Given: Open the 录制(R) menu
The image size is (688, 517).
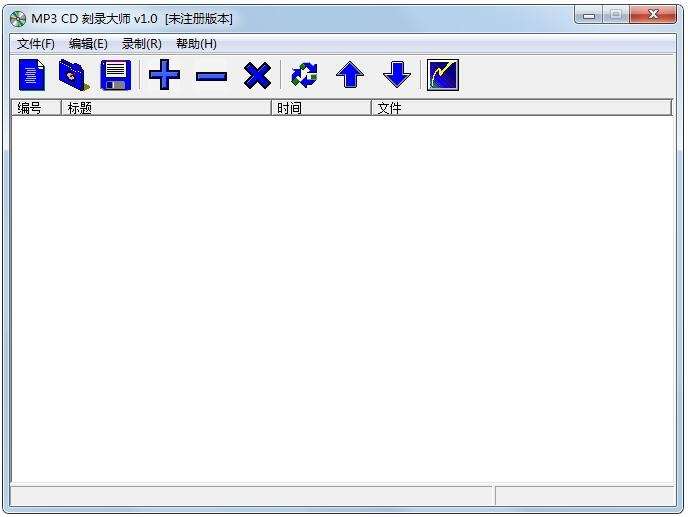Looking at the screenshot, I should click(142, 44).
